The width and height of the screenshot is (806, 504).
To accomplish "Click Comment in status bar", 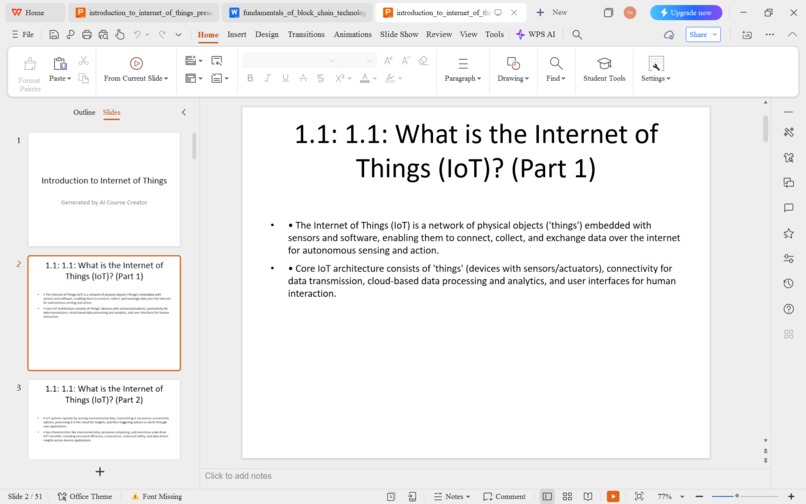I will click(504, 496).
